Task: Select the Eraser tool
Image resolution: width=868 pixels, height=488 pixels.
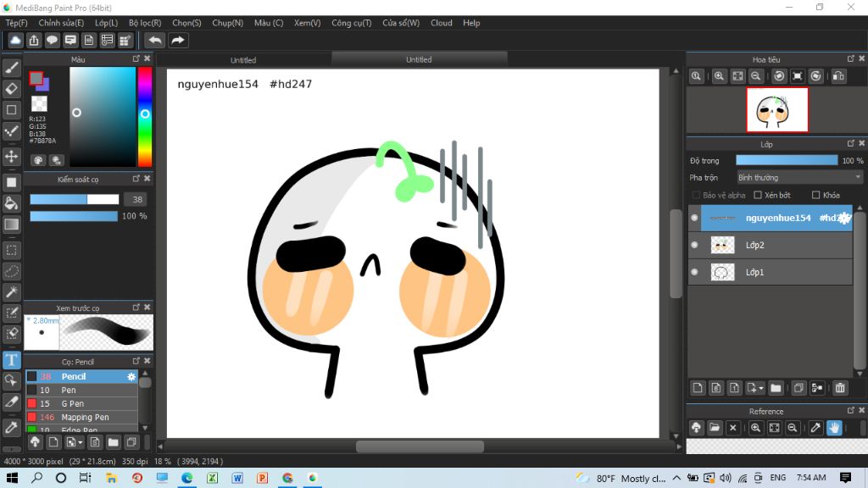Action: (x=12, y=88)
